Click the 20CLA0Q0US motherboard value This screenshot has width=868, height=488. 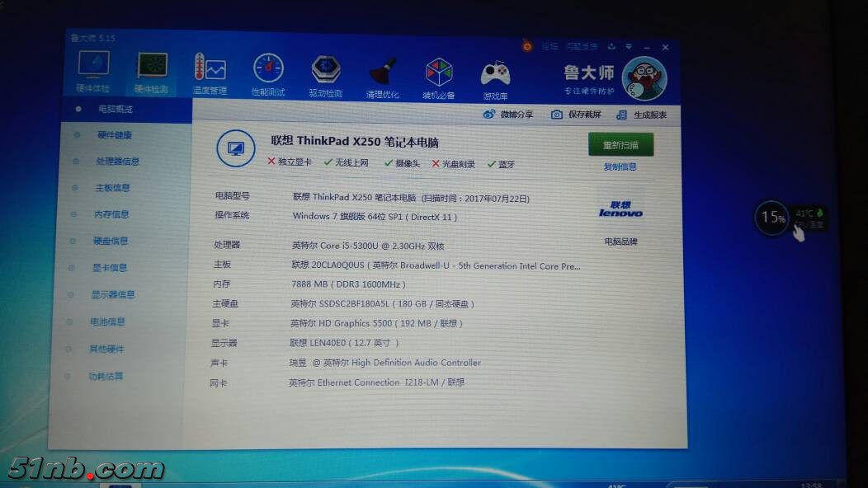click(436, 265)
